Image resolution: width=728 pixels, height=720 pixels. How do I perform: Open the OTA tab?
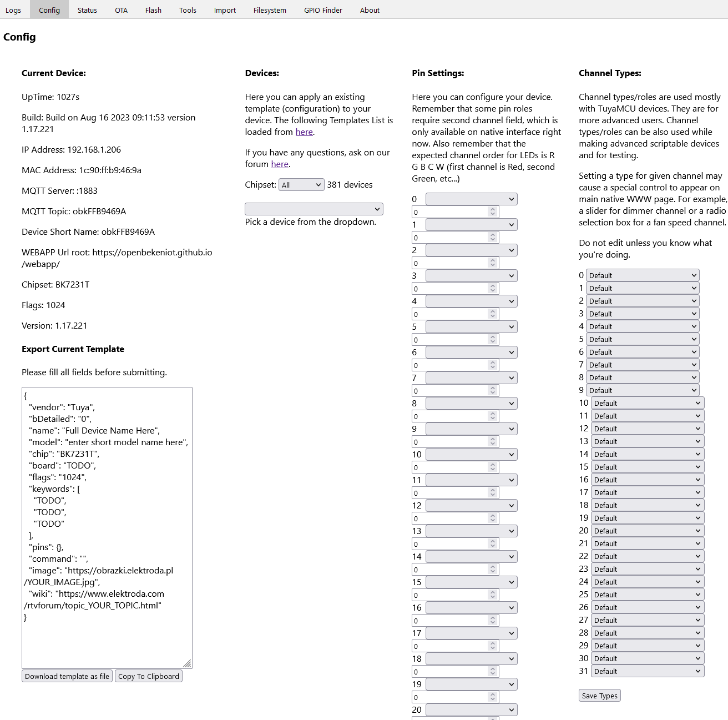(x=121, y=10)
